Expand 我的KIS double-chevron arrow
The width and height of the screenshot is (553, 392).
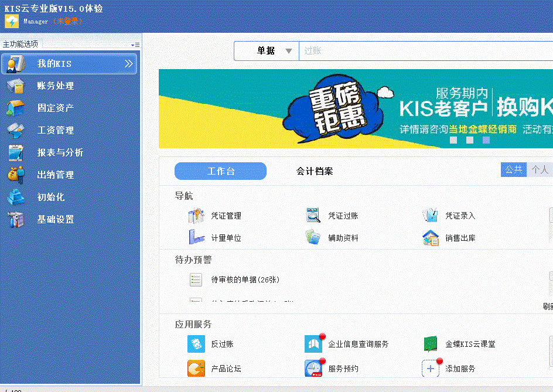(128, 64)
